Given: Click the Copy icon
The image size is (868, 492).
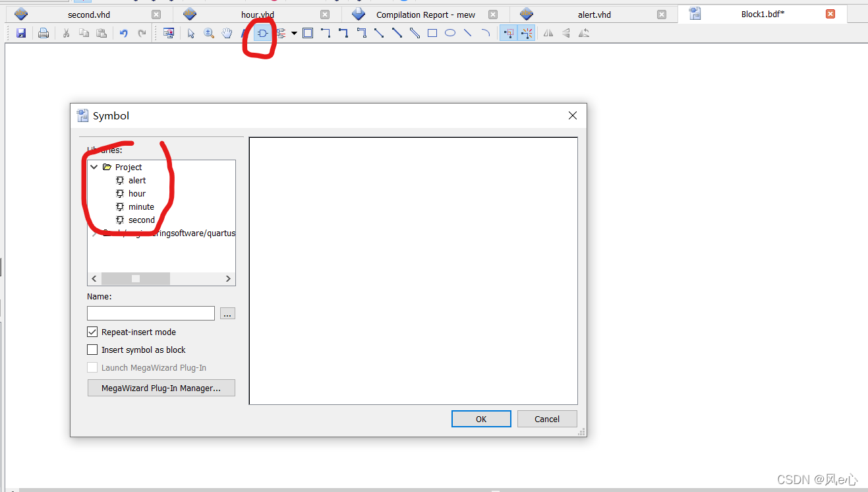Looking at the screenshot, I should pyautogui.click(x=84, y=33).
